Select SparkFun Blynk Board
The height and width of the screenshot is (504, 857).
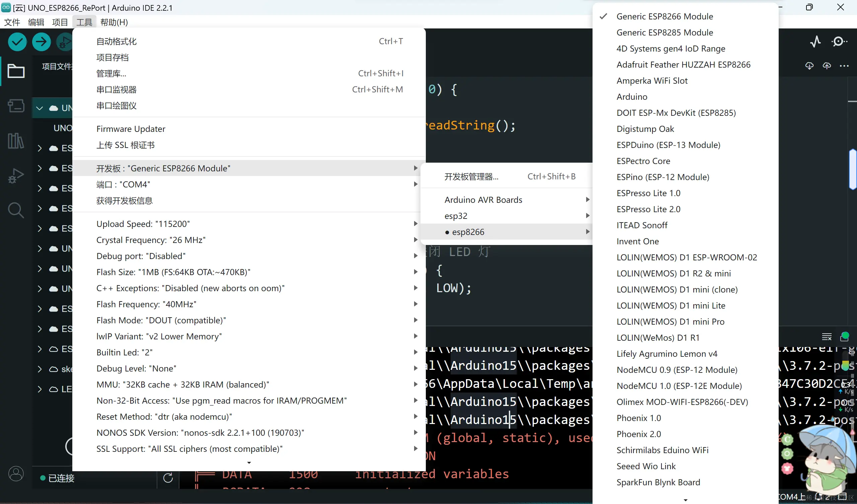[685, 482]
